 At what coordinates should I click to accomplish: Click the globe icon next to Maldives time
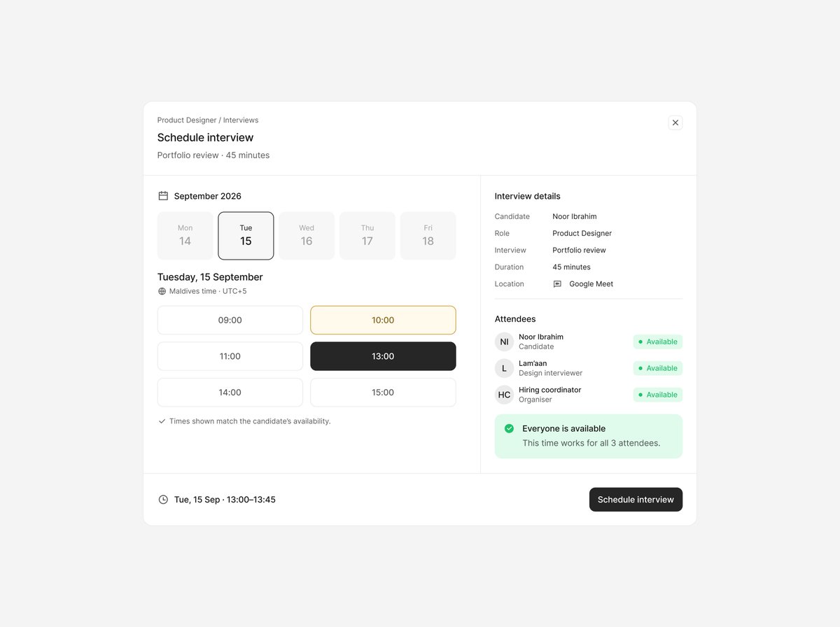162,291
